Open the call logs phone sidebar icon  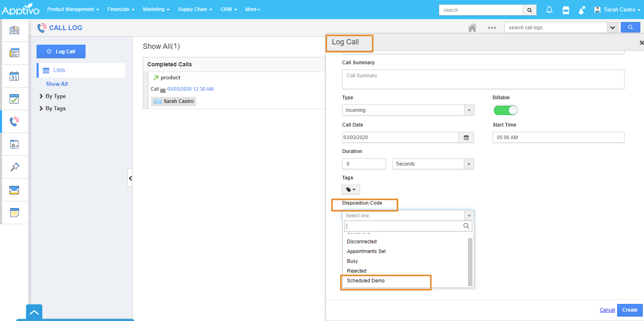pos(14,121)
